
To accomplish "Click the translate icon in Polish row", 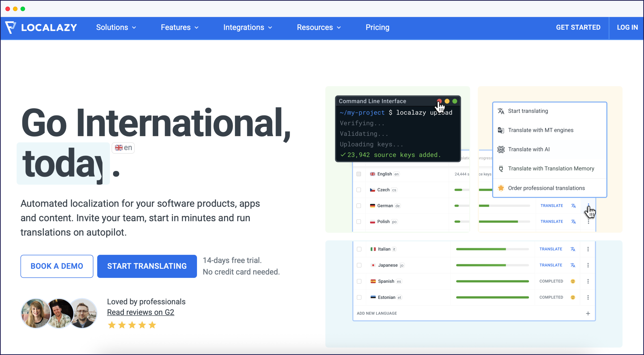I will 573,222.
